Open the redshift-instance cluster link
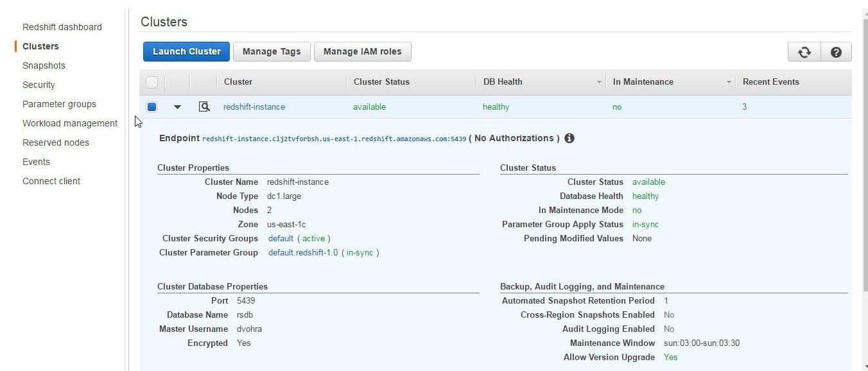The width and height of the screenshot is (868, 371). point(254,107)
